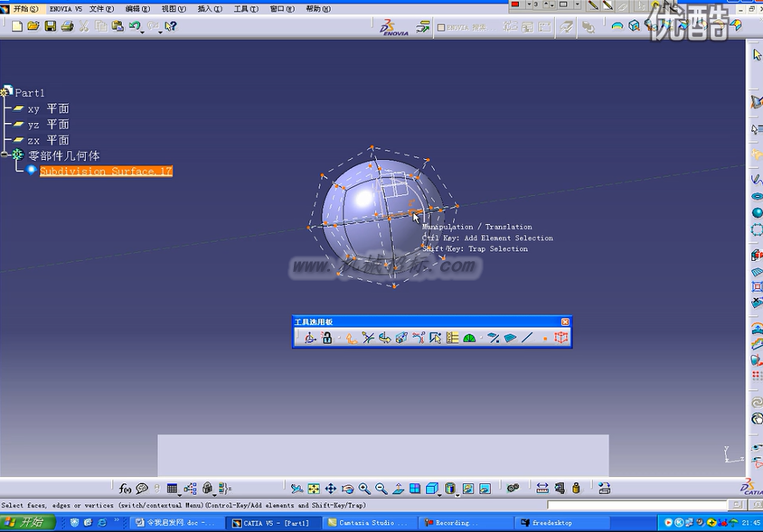763x532 pixels.
Task: Toggle the padlock lock icon in the Tools Palette
Action: [326, 338]
